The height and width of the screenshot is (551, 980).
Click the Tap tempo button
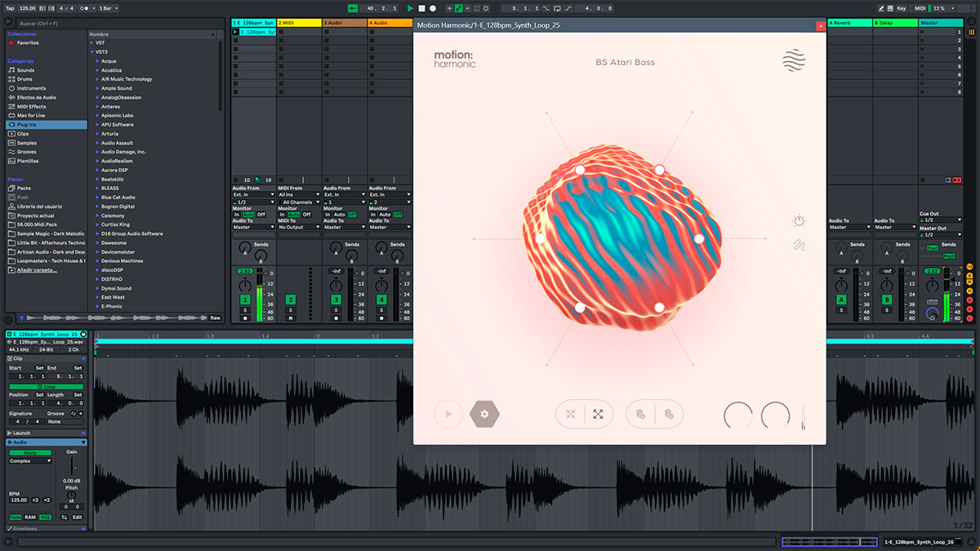(x=10, y=8)
